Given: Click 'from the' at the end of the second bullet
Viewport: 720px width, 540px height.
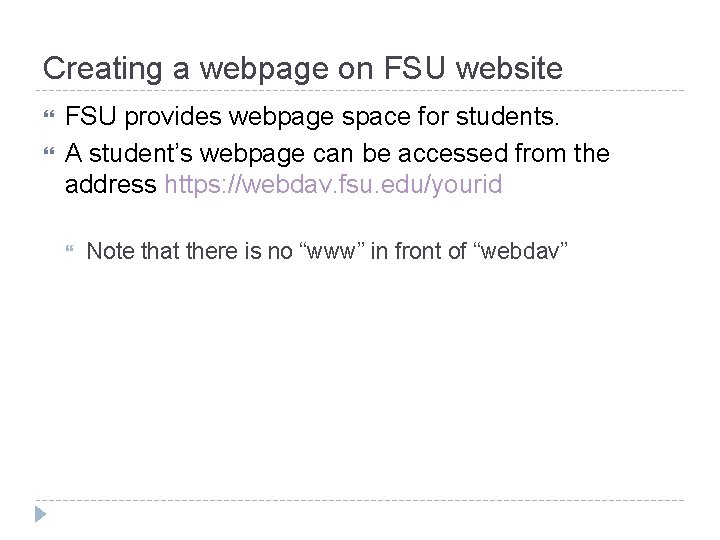Looking at the screenshot, I should pos(587,152).
